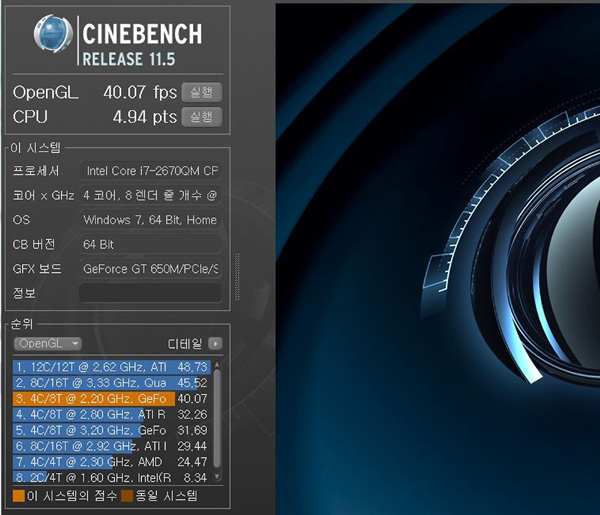Open the OpenGL ranking type dropdown
This screenshot has width=600, height=515.
tap(48, 344)
